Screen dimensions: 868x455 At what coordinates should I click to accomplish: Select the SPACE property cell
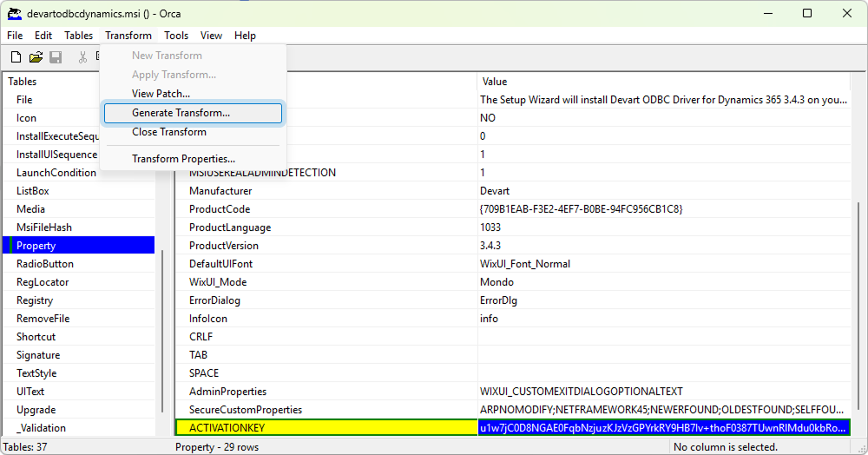[326, 373]
